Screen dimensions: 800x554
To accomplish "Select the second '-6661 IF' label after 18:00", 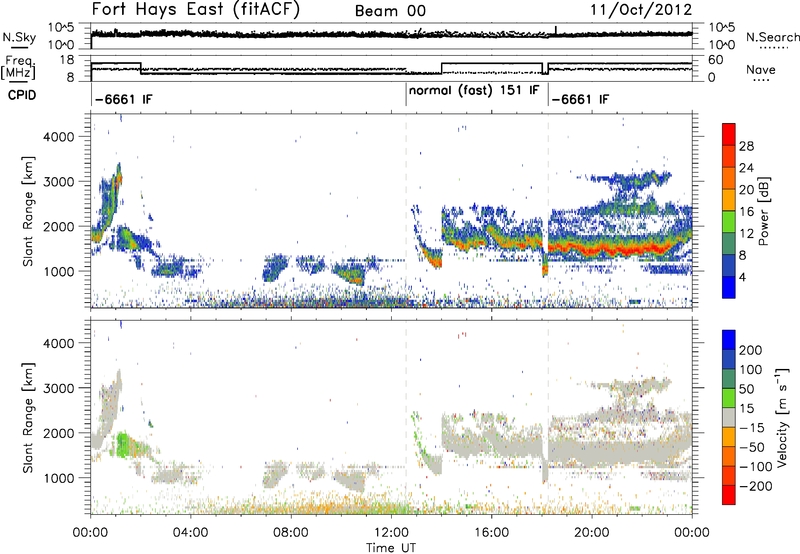I will click(580, 99).
